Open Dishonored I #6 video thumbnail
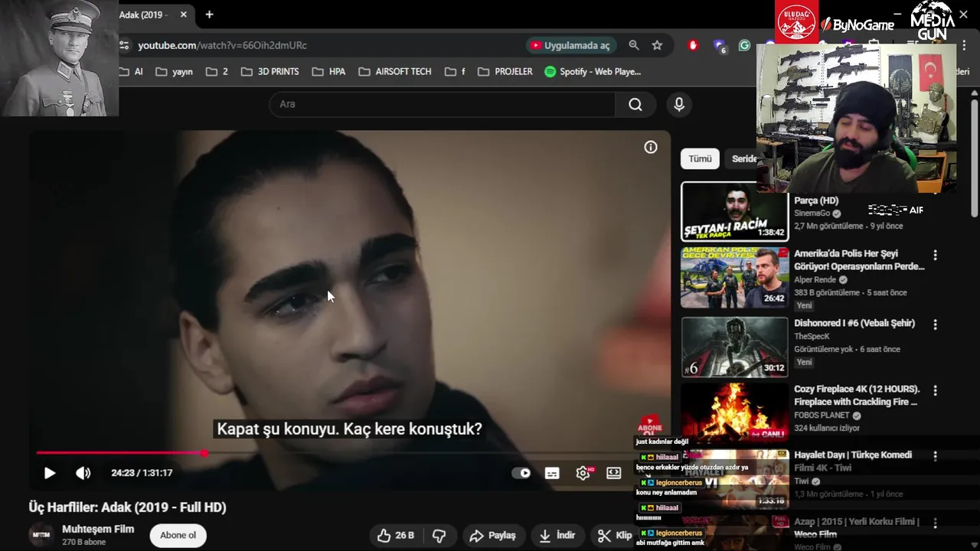The width and height of the screenshot is (980, 551). 734,347
